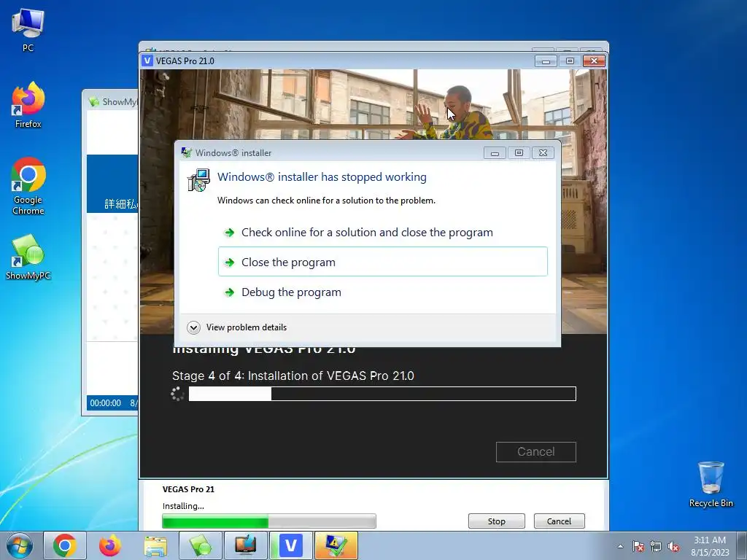
Task: Switch to VEGAS installer taskbar icon
Action: (290, 545)
